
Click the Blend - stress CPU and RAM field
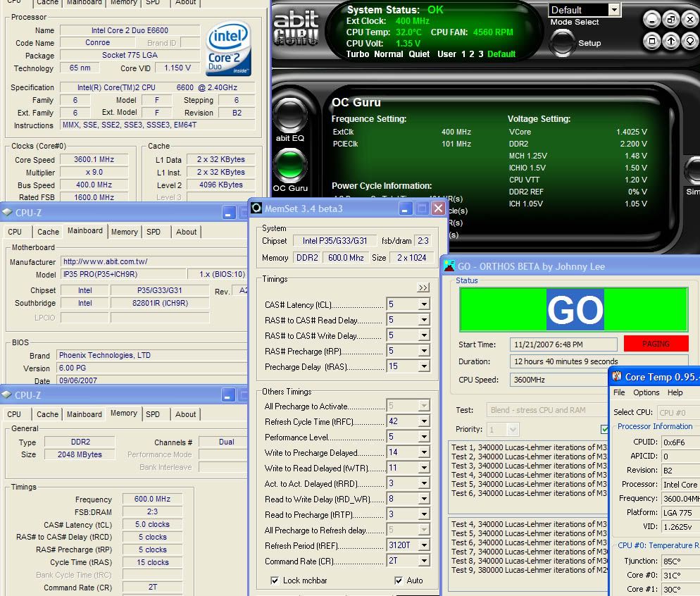548,410
